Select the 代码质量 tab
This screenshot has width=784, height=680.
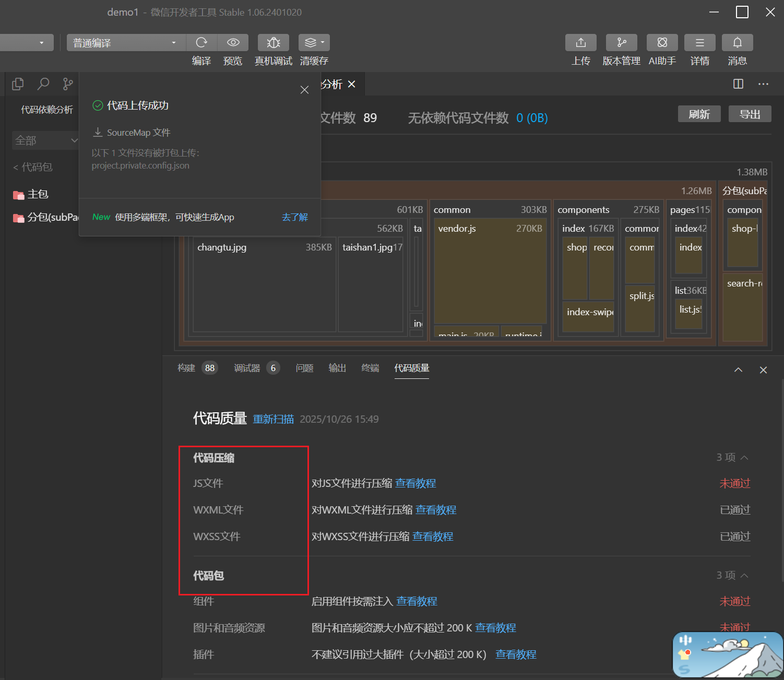(412, 368)
